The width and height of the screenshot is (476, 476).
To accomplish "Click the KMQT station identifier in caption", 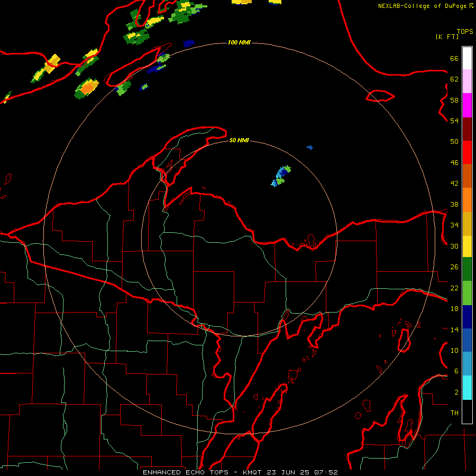I will [253, 472].
